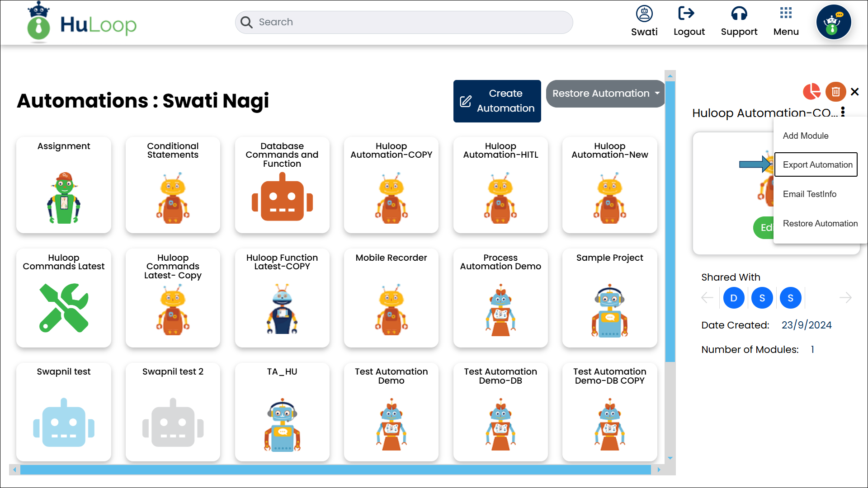Open the Huloop Commands Latest tools icon
Screen dimensions: 868x488
[x=64, y=308]
